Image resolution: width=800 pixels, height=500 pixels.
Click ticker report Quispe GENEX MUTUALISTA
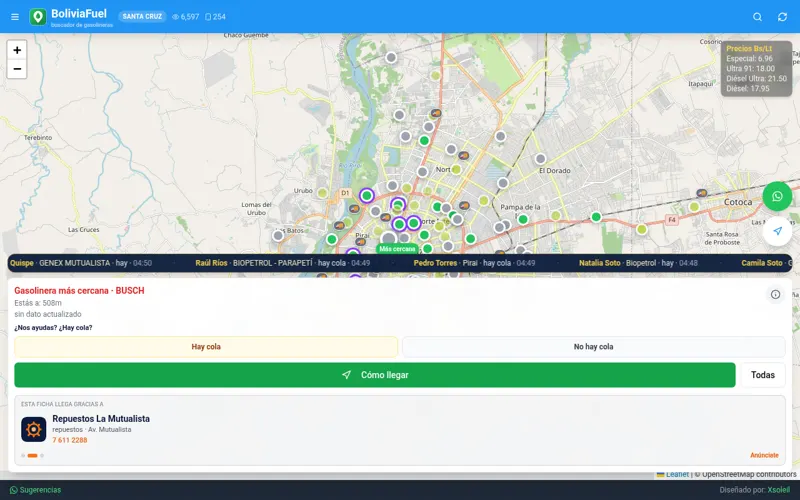click(x=81, y=263)
